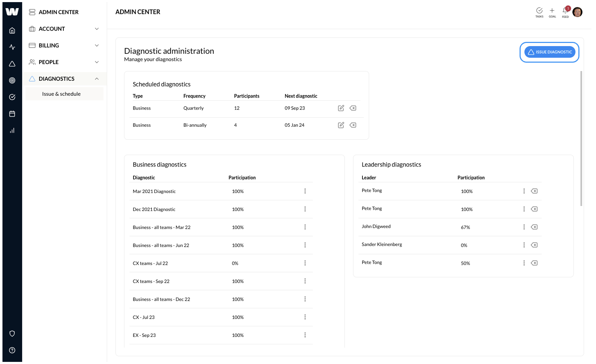This screenshot has height=364, width=596.
Task: Open the Feed notification bell
Action: (565, 12)
